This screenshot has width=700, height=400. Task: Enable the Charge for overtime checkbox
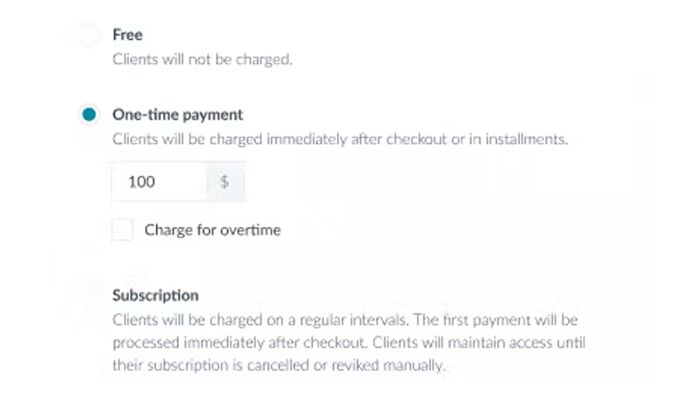click(x=123, y=230)
